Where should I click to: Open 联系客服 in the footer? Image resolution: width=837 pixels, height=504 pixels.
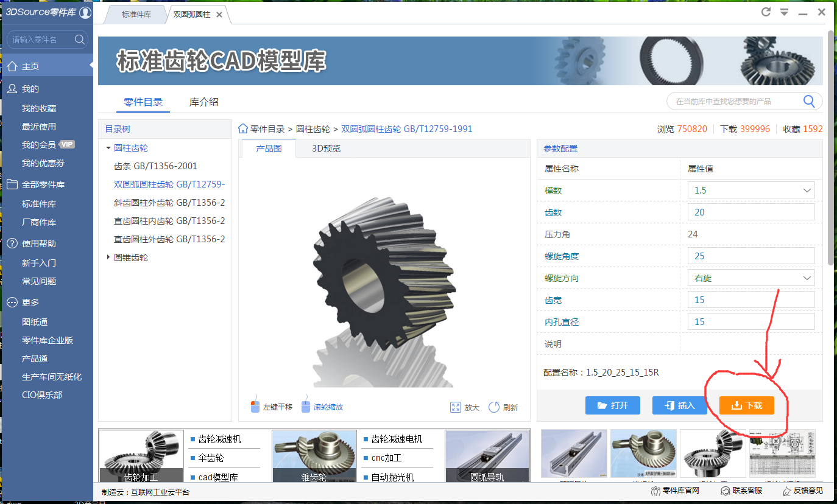click(741, 491)
